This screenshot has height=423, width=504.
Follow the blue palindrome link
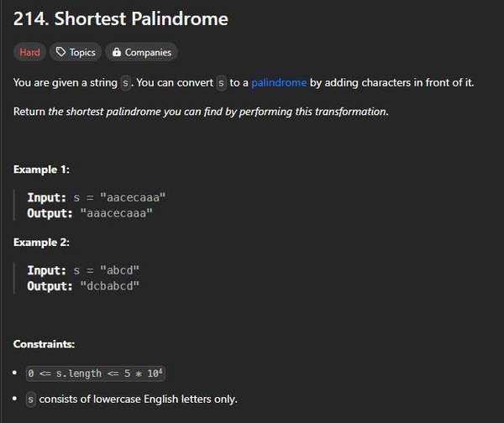click(279, 82)
